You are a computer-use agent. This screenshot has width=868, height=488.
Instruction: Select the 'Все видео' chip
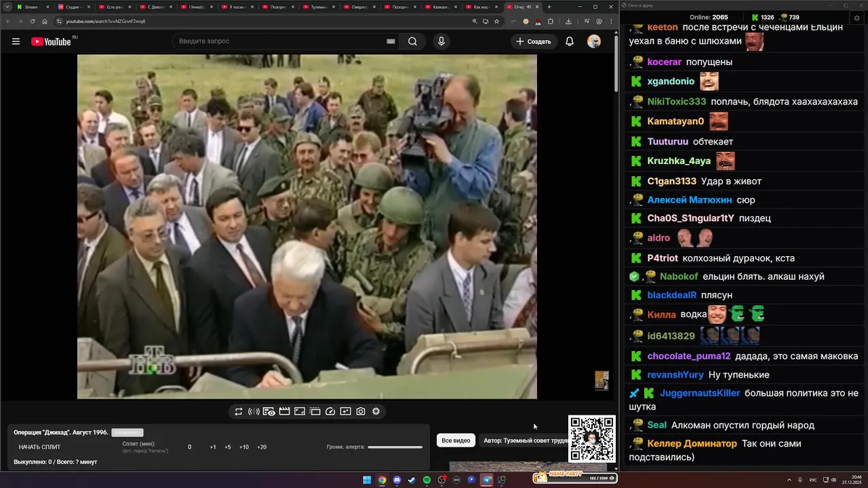pos(456,441)
